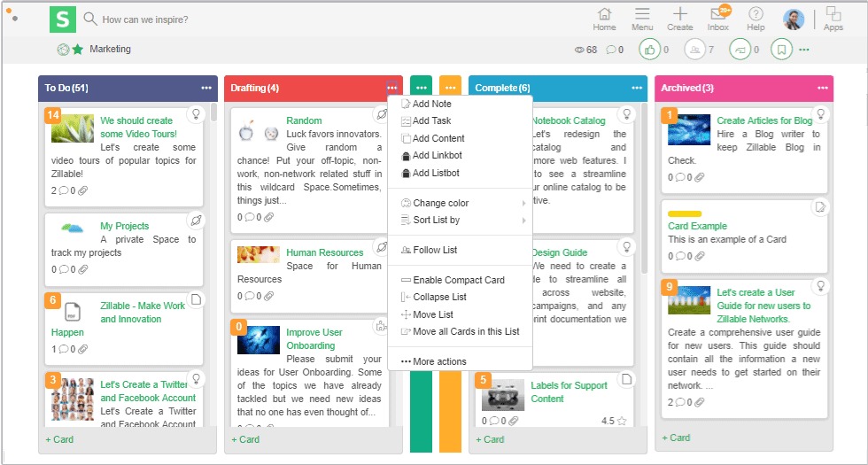The width and height of the screenshot is (868, 465).
Task: Focus the 'How can we inspire?' search field
Action: click(145, 19)
